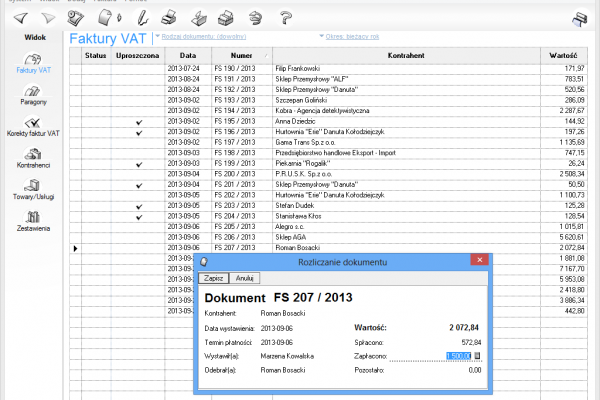600x400 pixels.
Task: Click the calculator icon beside Zapłacono field
Action: pos(477,354)
